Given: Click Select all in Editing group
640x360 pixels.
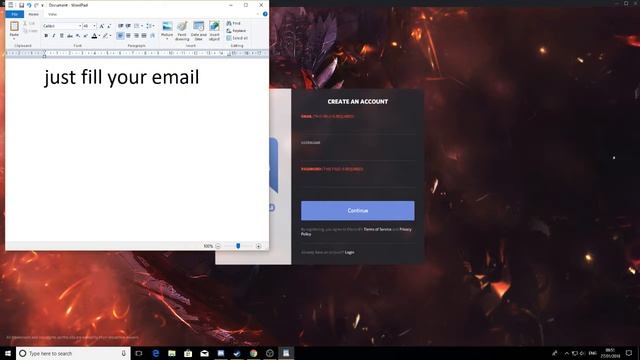Looking at the screenshot, I should [x=237, y=38].
